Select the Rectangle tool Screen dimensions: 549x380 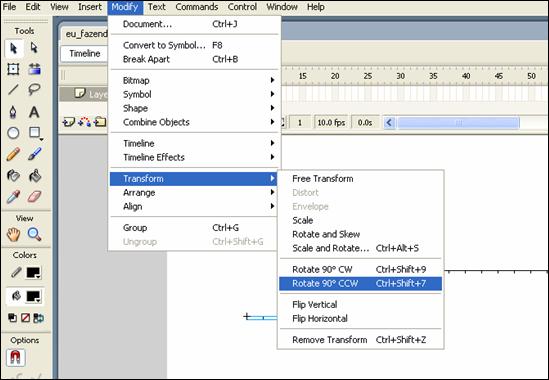coord(35,133)
